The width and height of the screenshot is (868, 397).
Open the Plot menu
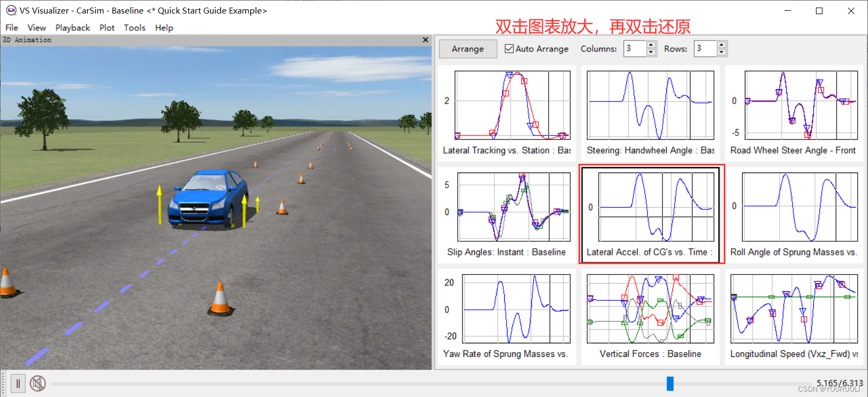click(x=107, y=28)
